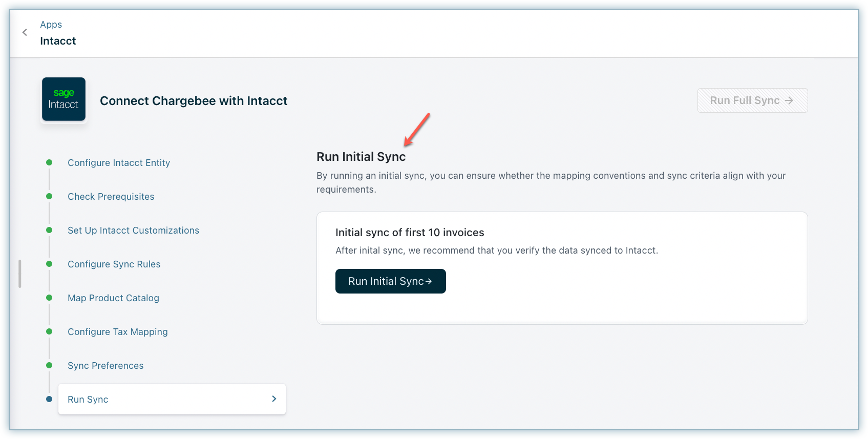868x439 pixels.
Task: Select the Map Product Catalog step
Action: pyautogui.click(x=113, y=298)
